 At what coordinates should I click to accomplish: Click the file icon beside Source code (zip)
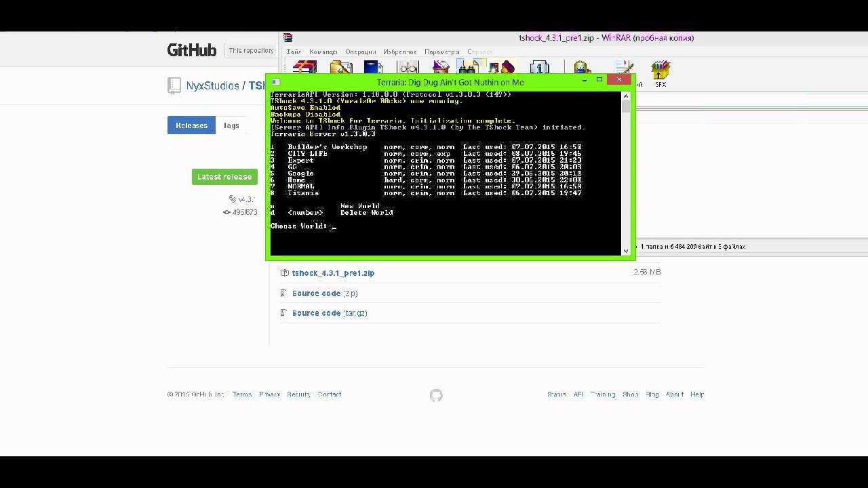[284, 293]
